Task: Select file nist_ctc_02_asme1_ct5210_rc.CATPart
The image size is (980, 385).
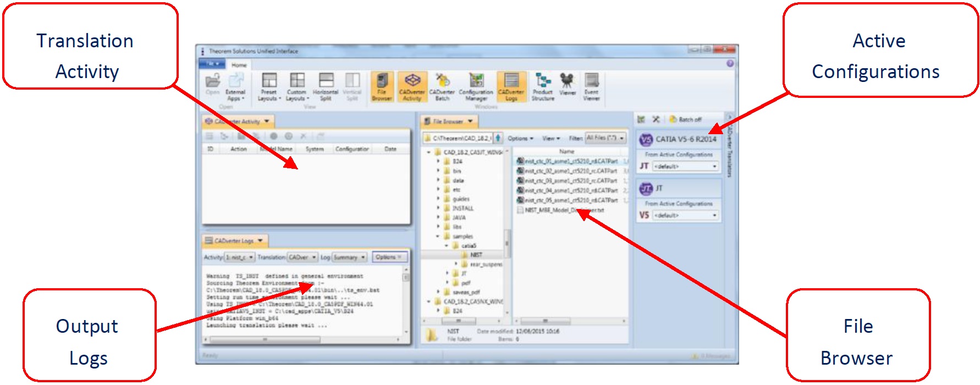Action: (x=567, y=171)
